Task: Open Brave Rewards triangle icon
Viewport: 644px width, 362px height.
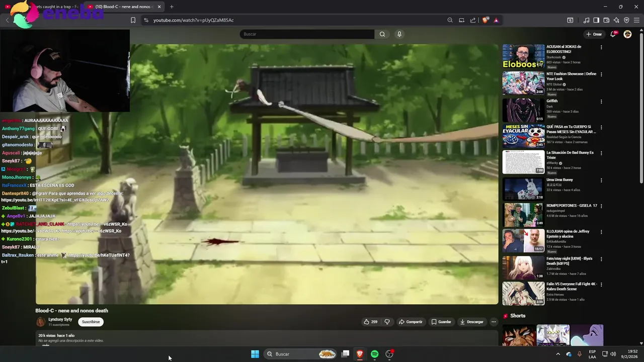Action: 496,20
